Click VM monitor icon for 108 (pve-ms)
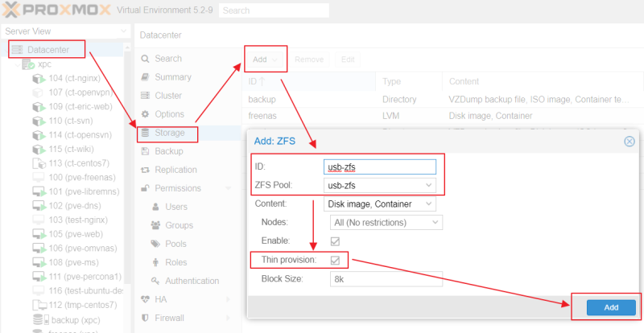644x333 pixels. pyautogui.click(x=39, y=262)
